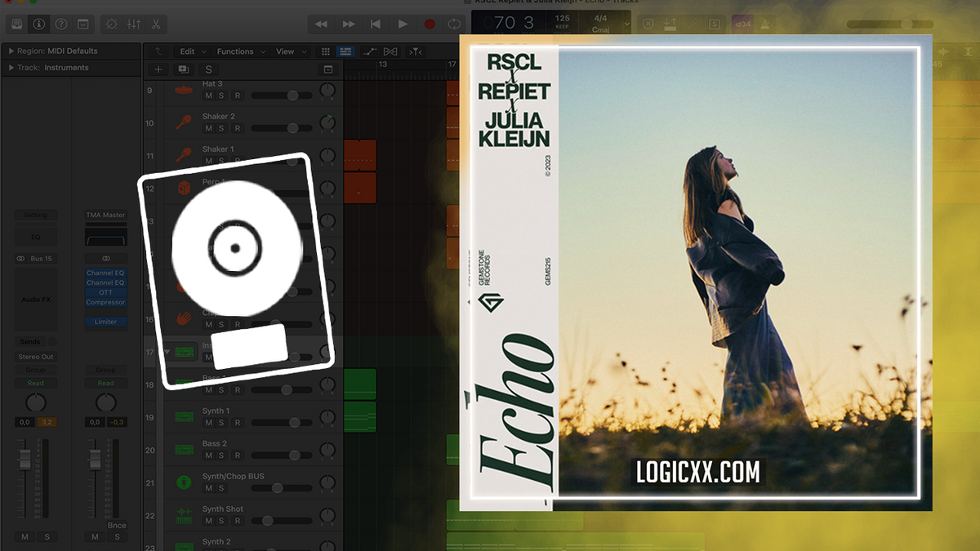Click the Hat 3 cymbal track icon

point(184,90)
